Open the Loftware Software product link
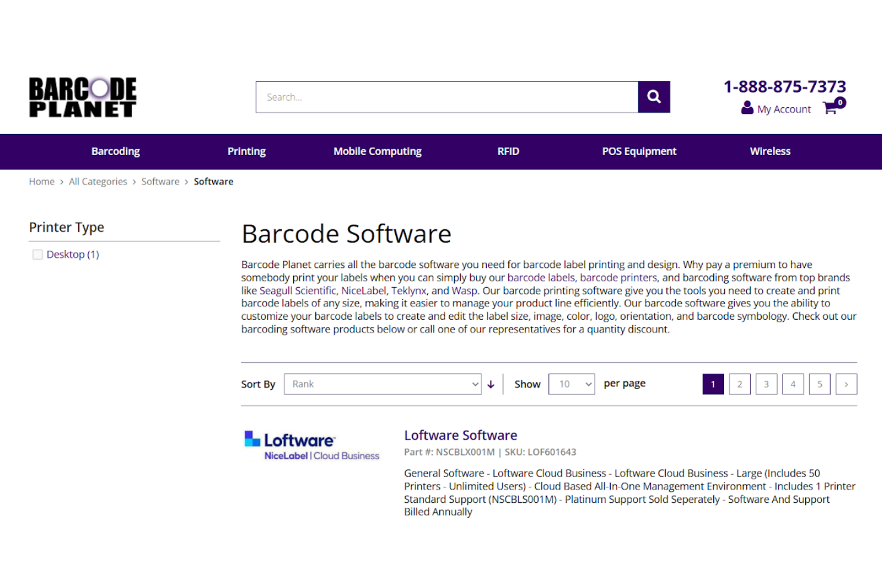This screenshot has height=588, width=882. [x=460, y=435]
